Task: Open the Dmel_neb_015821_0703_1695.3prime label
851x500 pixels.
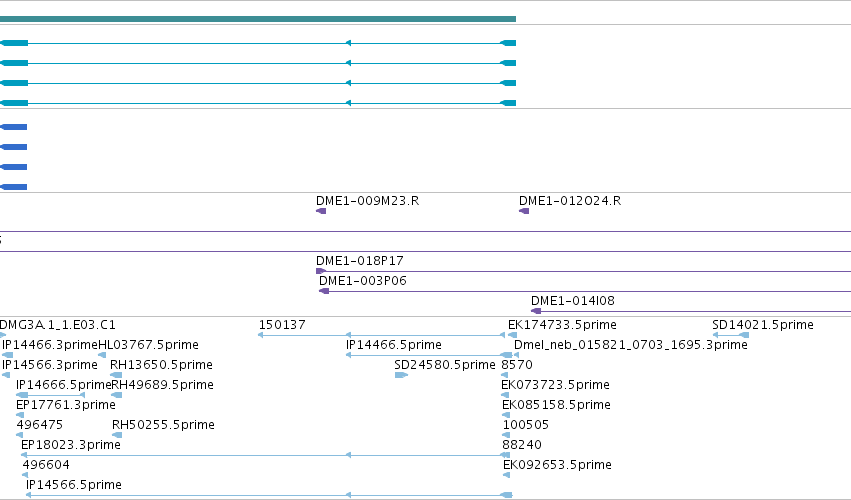Action: tap(631, 345)
